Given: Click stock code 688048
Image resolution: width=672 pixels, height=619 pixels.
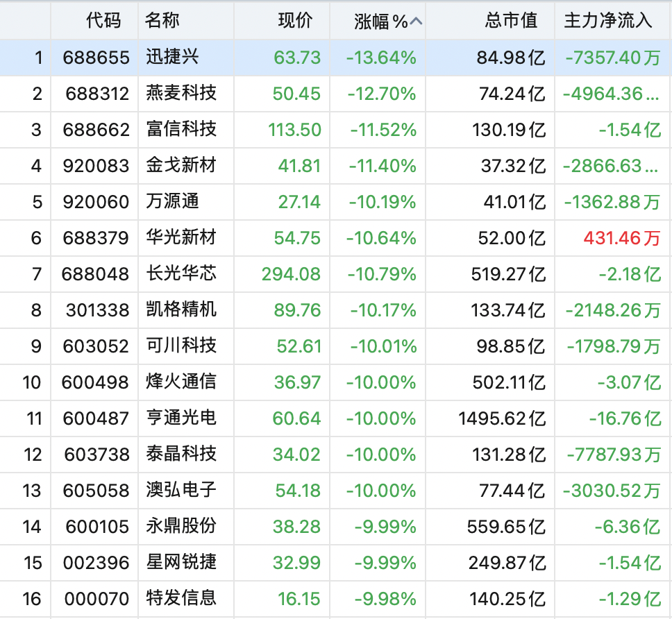Looking at the screenshot, I should 95,274.
